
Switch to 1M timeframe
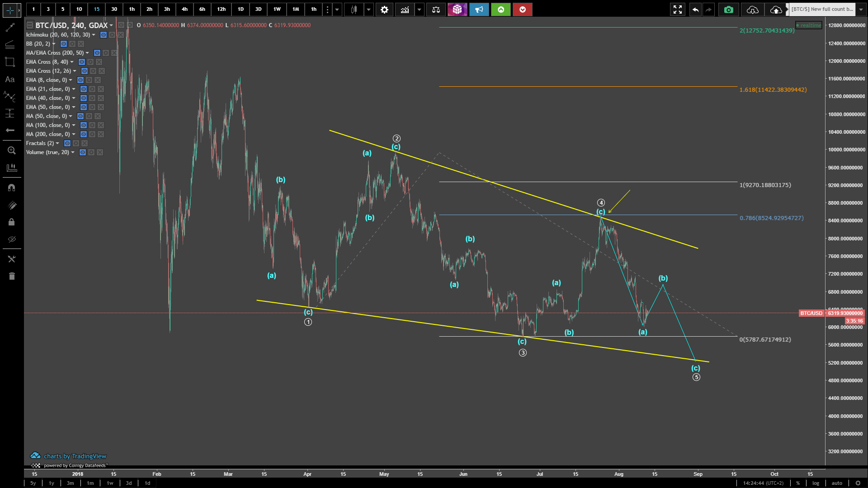click(296, 9)
